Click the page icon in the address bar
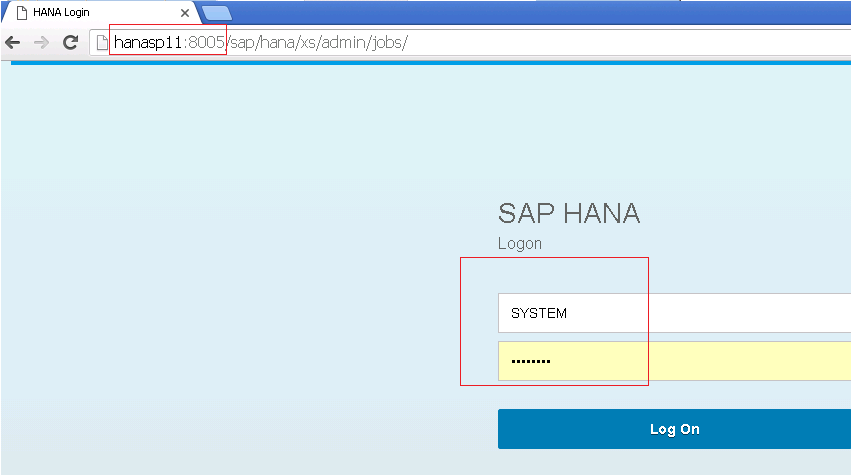Screen dimensions: 851x475 (x=102, y=42)
